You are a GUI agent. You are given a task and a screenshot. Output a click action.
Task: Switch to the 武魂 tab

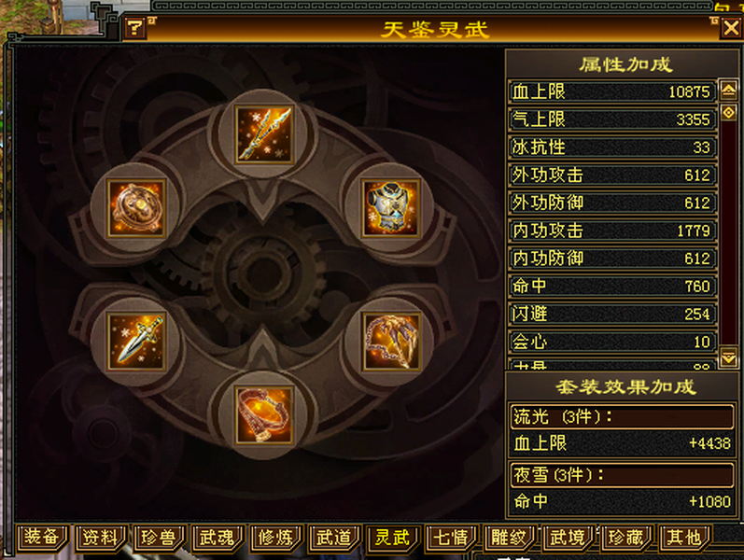click(x=218, y=538)
